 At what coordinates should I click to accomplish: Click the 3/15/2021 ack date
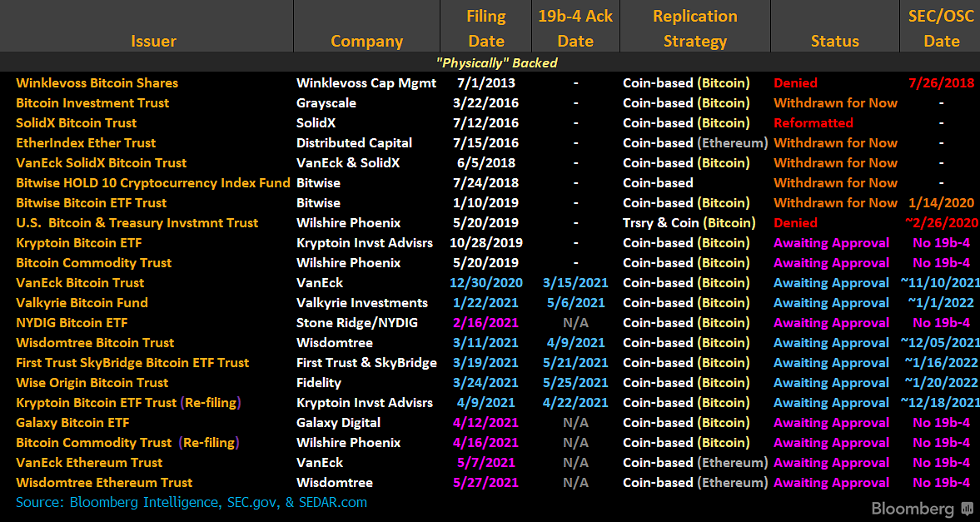[575, 282]
